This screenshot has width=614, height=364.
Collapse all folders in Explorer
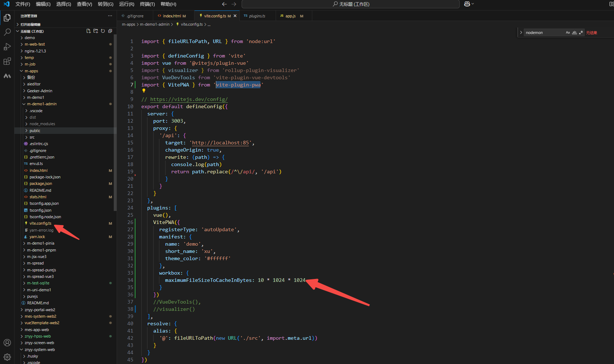point(110,31)
